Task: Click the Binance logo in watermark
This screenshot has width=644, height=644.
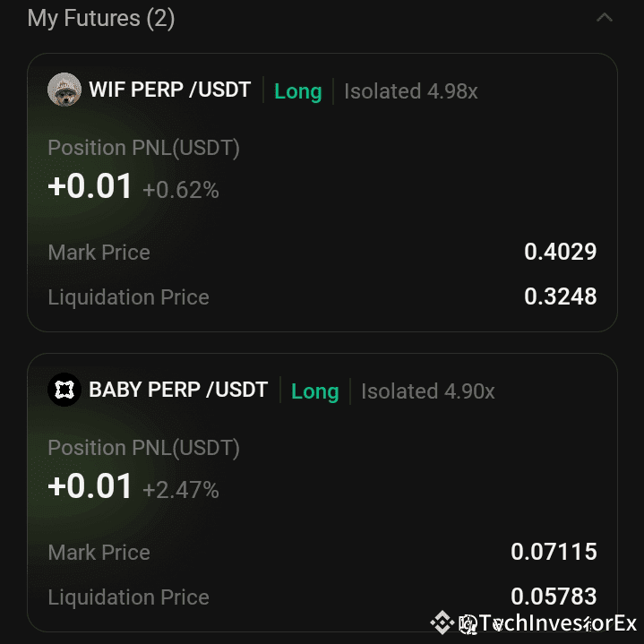Action: pos(442,623)
